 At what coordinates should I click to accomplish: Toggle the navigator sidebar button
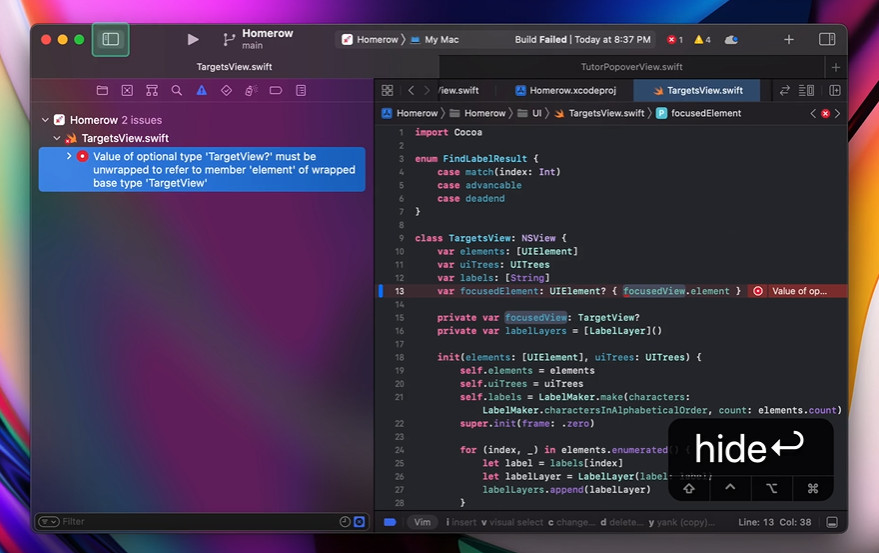click(x=110, y=39)
